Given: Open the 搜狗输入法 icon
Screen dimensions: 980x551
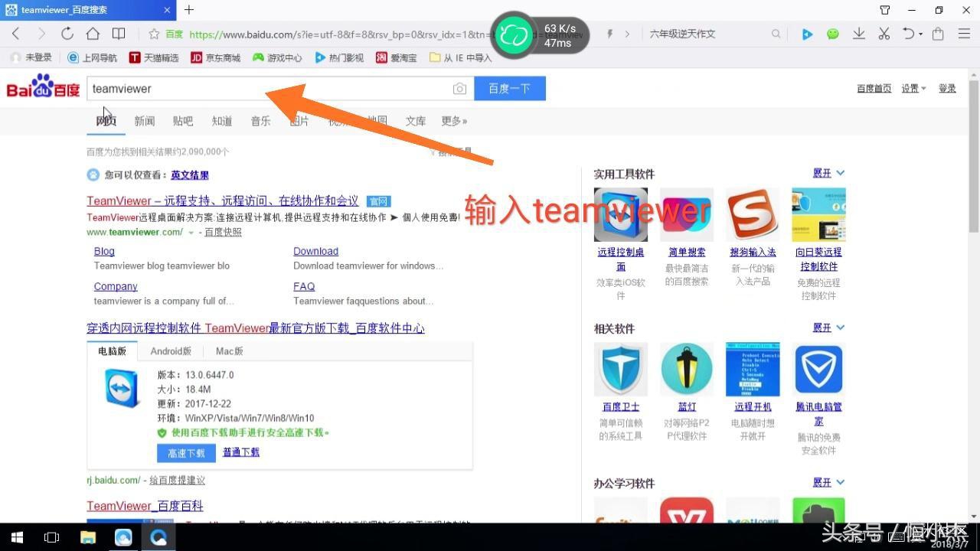Looking at the screenshot, I should (753, 215).
